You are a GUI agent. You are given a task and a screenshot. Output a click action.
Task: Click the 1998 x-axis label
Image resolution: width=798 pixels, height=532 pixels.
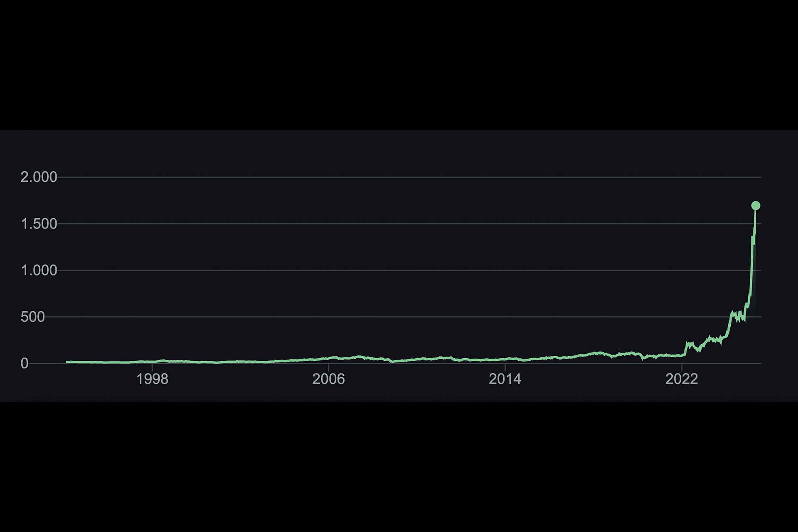click(152, 379)
